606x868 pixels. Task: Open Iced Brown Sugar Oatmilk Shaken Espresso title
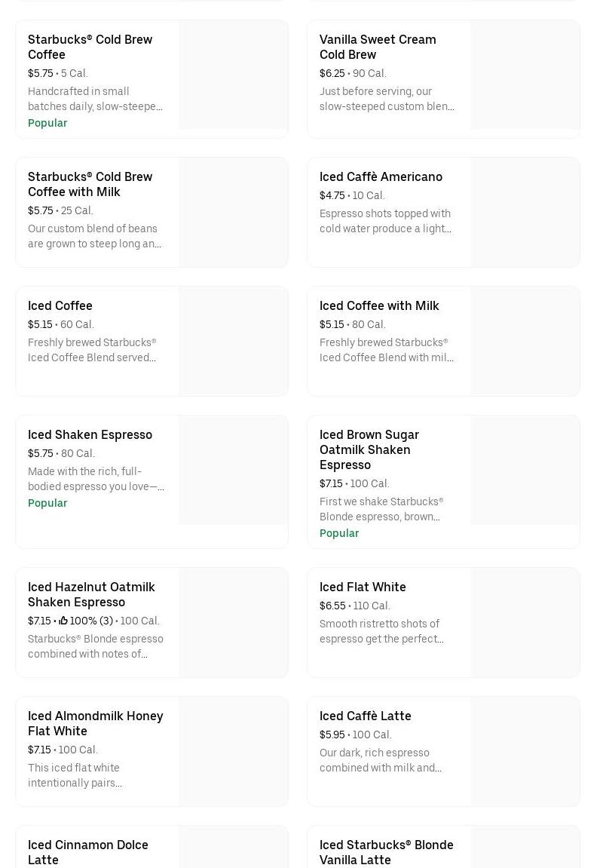369,449
